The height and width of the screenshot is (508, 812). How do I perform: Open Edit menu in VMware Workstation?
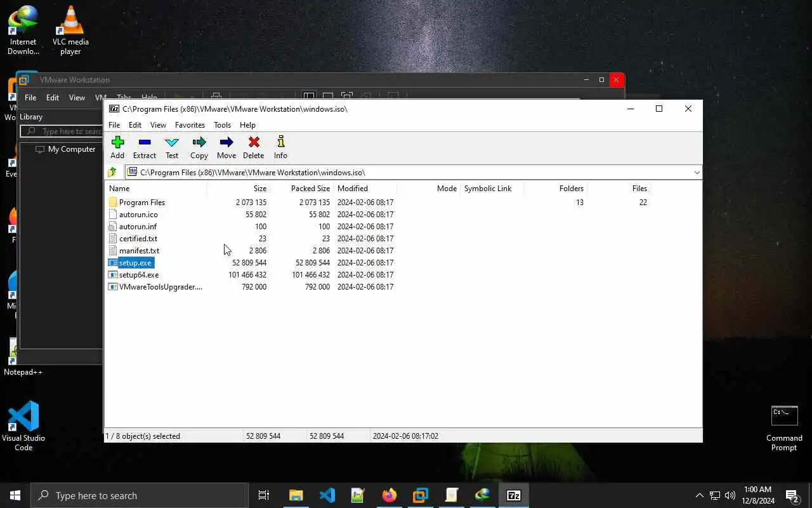(53, 98)
